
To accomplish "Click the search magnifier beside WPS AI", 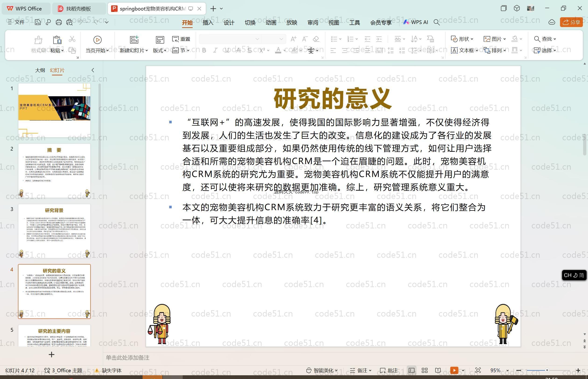I will tap(437, 22).
